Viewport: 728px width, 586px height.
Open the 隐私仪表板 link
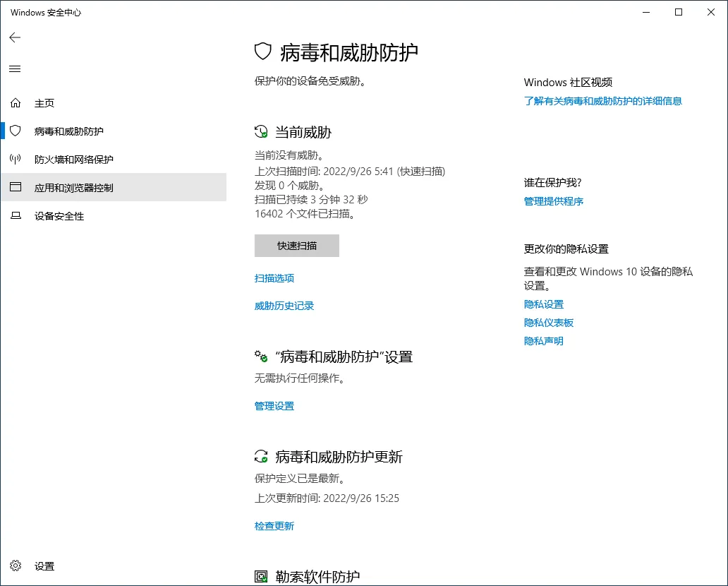[x=549, y=323]
